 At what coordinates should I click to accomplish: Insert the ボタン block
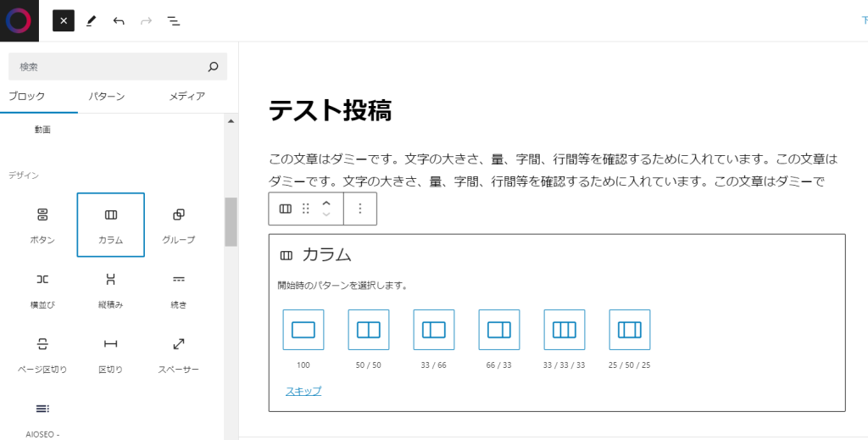pos(42,224)
